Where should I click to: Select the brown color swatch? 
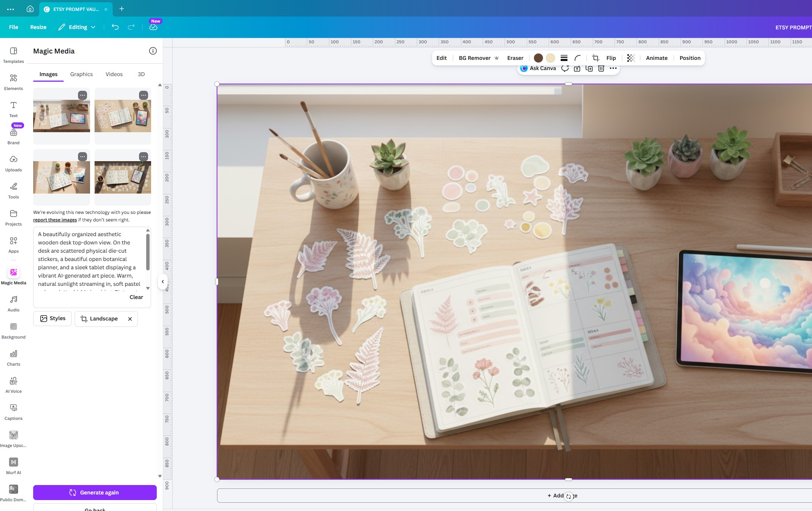538,58
